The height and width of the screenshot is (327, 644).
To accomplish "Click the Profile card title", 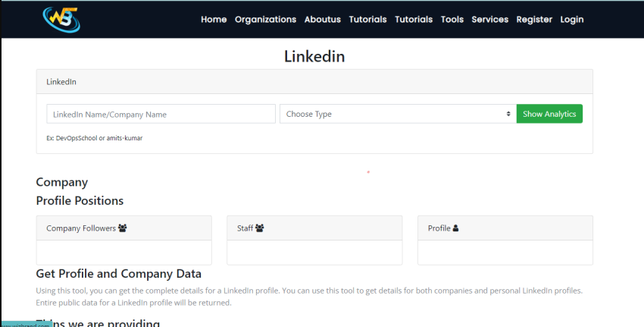I will tap(439, 228).
